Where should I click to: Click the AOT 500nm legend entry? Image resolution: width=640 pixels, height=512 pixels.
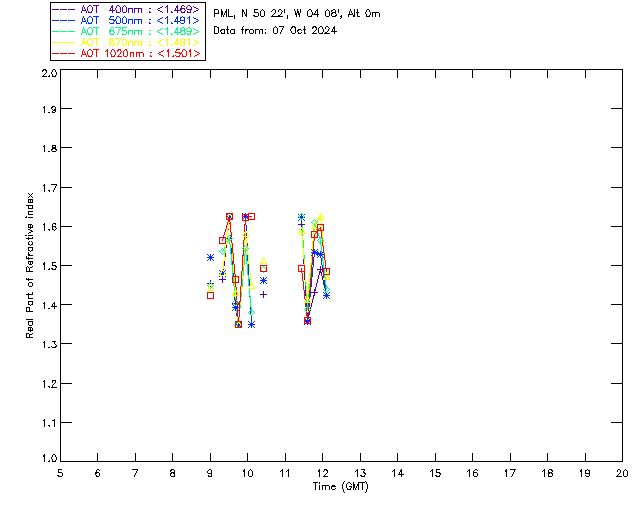point(127,20)
